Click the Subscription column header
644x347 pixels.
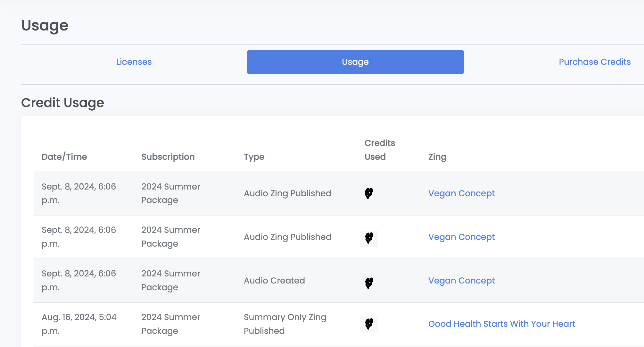(168, 157)
